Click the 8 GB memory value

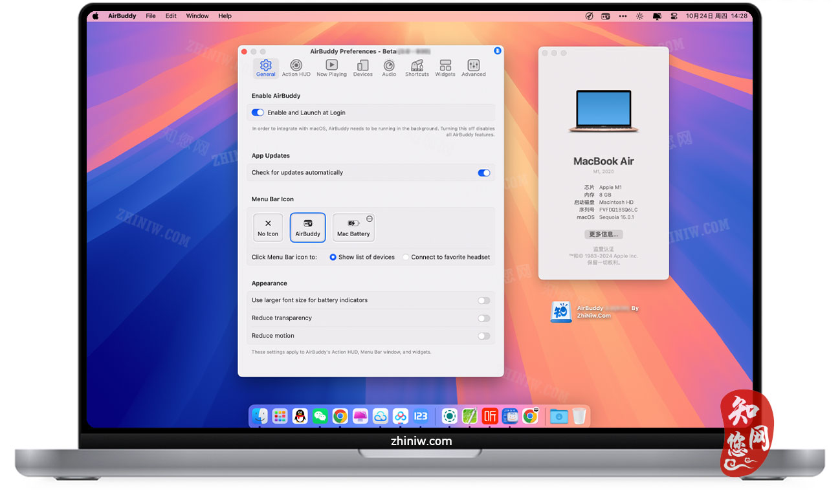tap(605, 195)
